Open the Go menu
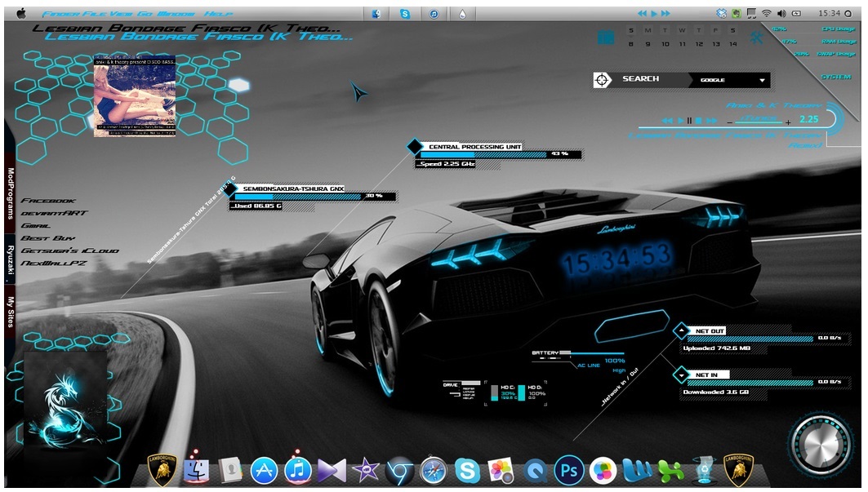This screenshot has width=868, height=492. (x=145, y=14)
